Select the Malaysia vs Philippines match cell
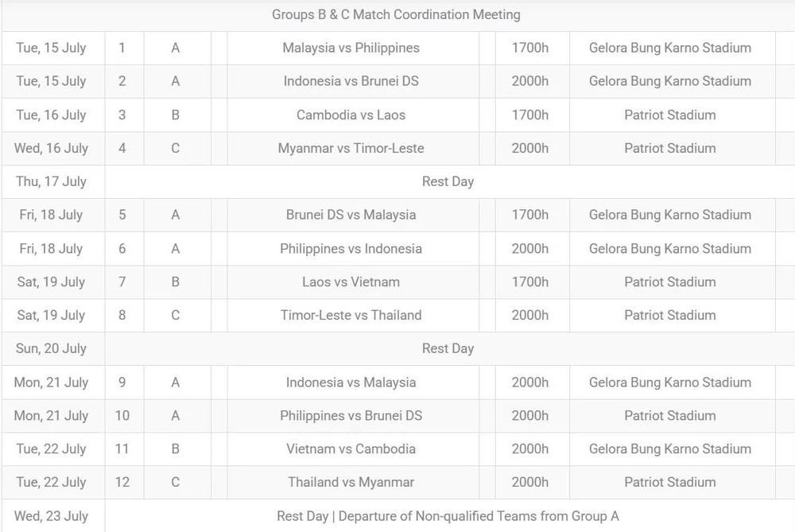Screen dimensions: 795x532 point(351,48)
